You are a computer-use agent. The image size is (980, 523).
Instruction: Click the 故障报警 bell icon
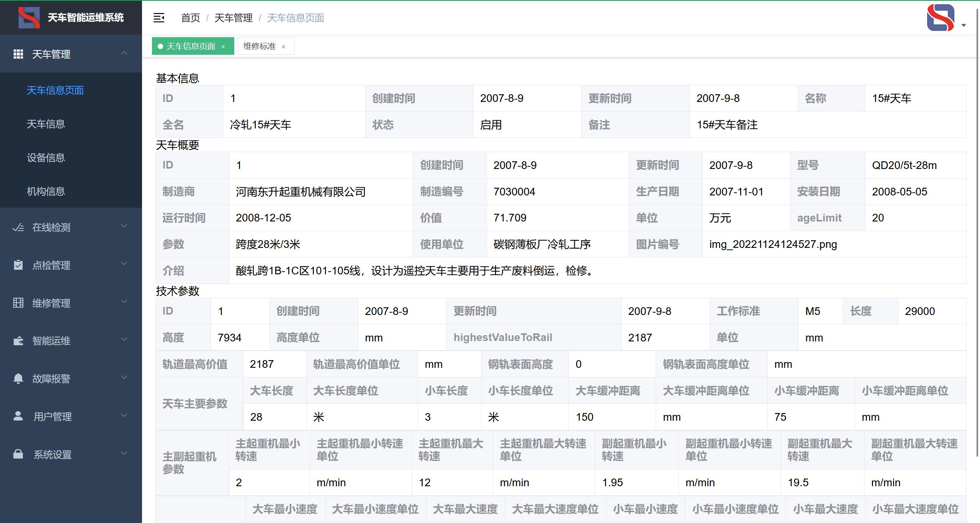pos(18,379)
